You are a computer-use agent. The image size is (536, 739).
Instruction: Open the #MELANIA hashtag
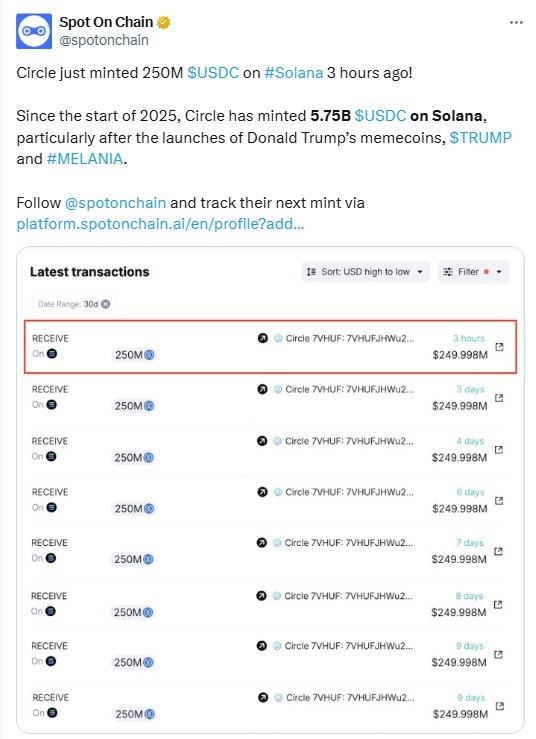pyautogui.click(x=85, y=159)
